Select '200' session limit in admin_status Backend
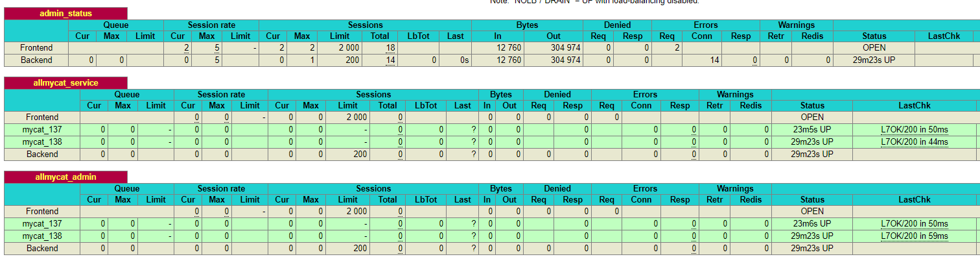This screenshot has height=259, width=980. [x=353, y=60]
